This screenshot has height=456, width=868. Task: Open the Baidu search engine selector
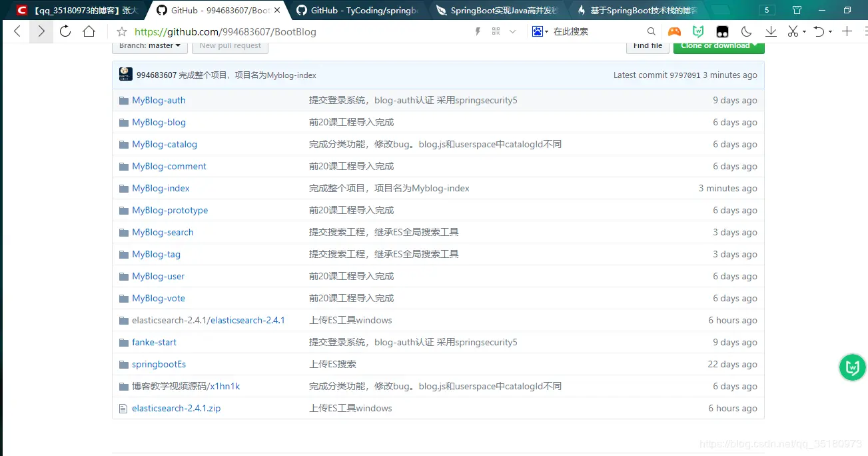(x=540, y=31)
